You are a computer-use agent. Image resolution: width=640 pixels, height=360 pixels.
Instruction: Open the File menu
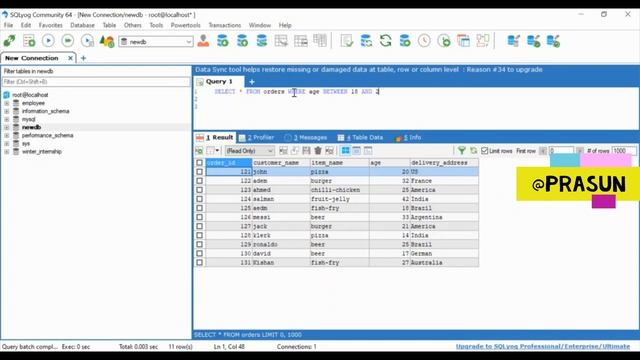8,25
